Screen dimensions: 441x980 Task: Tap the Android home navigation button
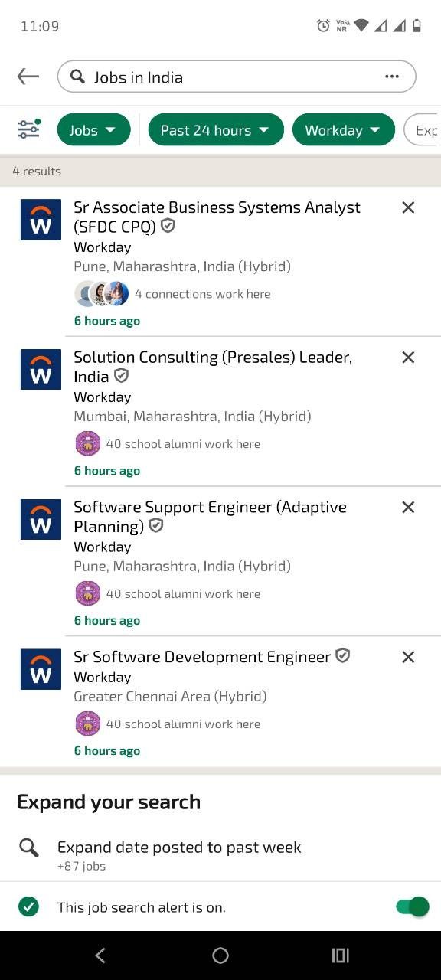220,955
